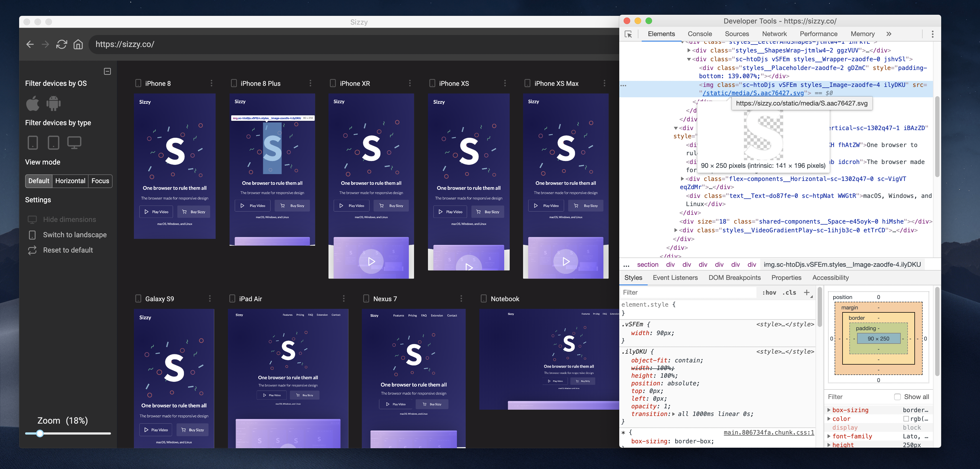
Task: Reload the page with the refresh icon
Action: point(62,45)
